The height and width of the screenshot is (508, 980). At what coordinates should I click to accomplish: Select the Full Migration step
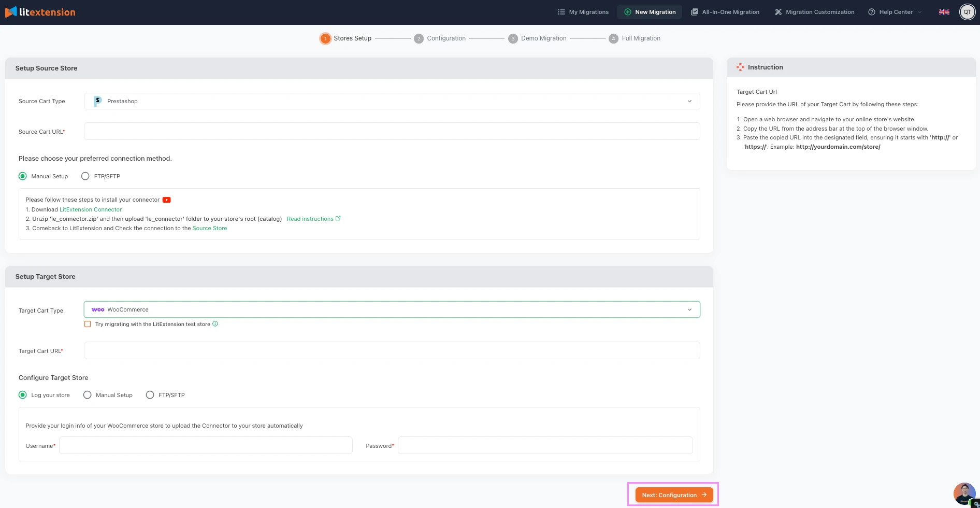point(635,38)
